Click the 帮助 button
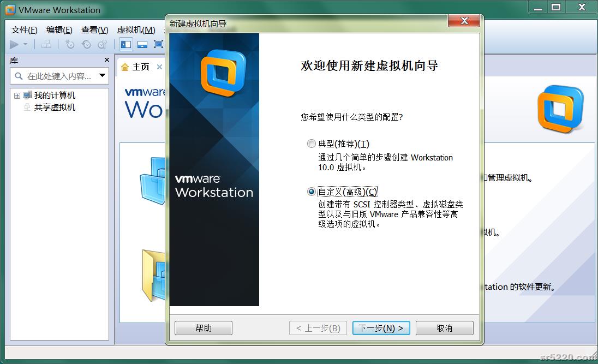The image size is (598, 364). 204,328
